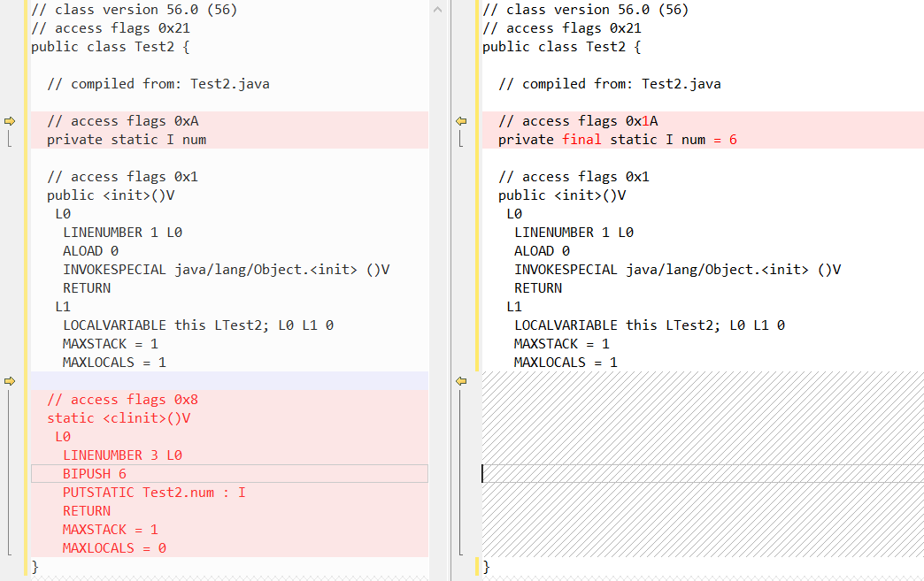
Task: Click '// class version 56.0 (56)' in right pane
Action: (585, 10)
